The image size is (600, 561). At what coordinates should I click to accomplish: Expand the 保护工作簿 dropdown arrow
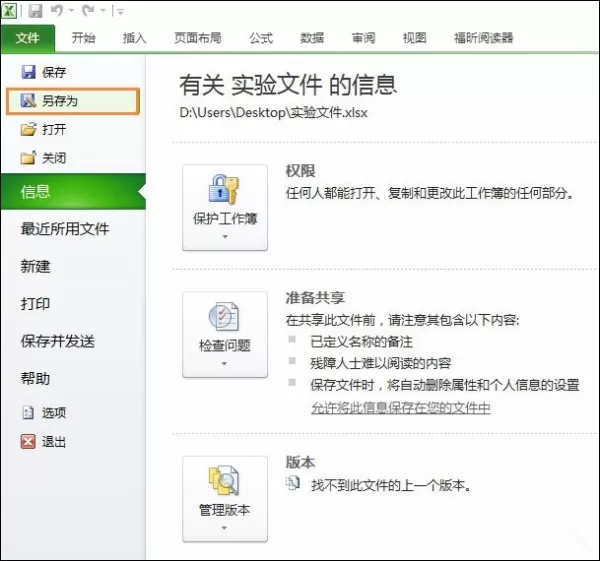(x=225, y=237)
